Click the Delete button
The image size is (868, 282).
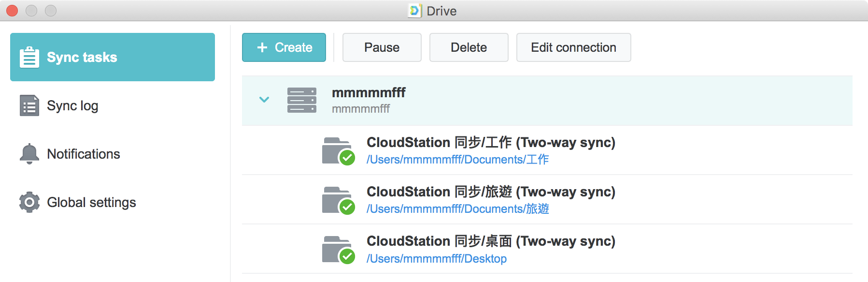[469, 47]
